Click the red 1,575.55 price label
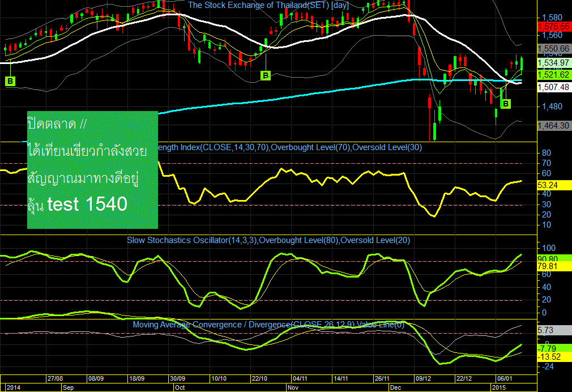 [553, 27]
